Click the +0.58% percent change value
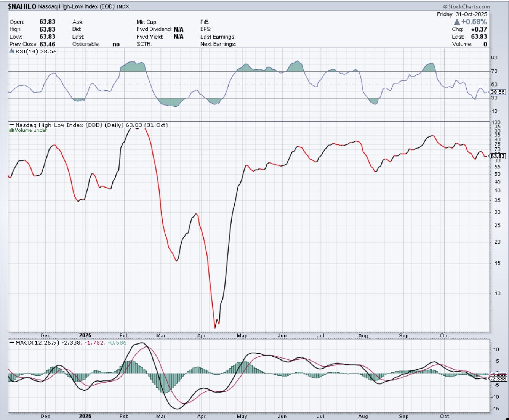509x420 pixels. pyautogui.click(x=474, y=22)
